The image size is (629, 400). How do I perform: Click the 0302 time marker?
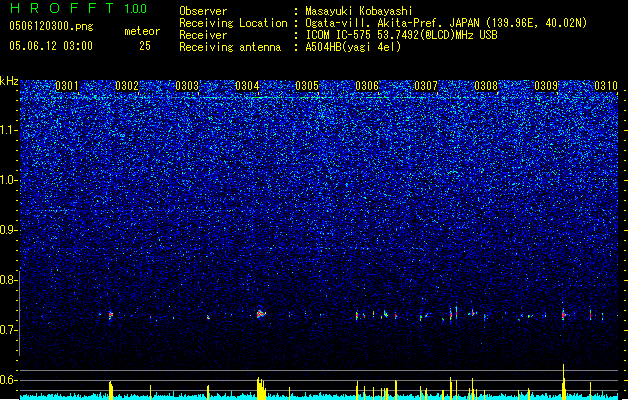(127, 86)
